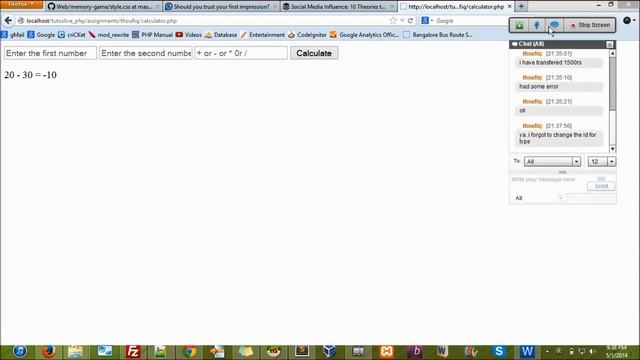Open FileZilla from the taskbar
Viewport: 640px width, 360px height.
[x=133, y=351]
